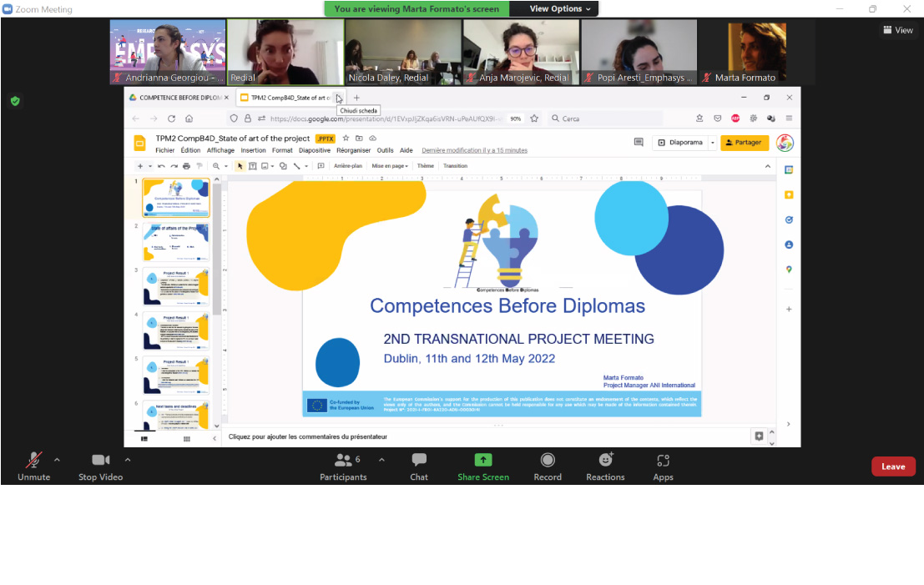Click the Cerca search field
Screen dimensions: 924x585
point(606,119)
